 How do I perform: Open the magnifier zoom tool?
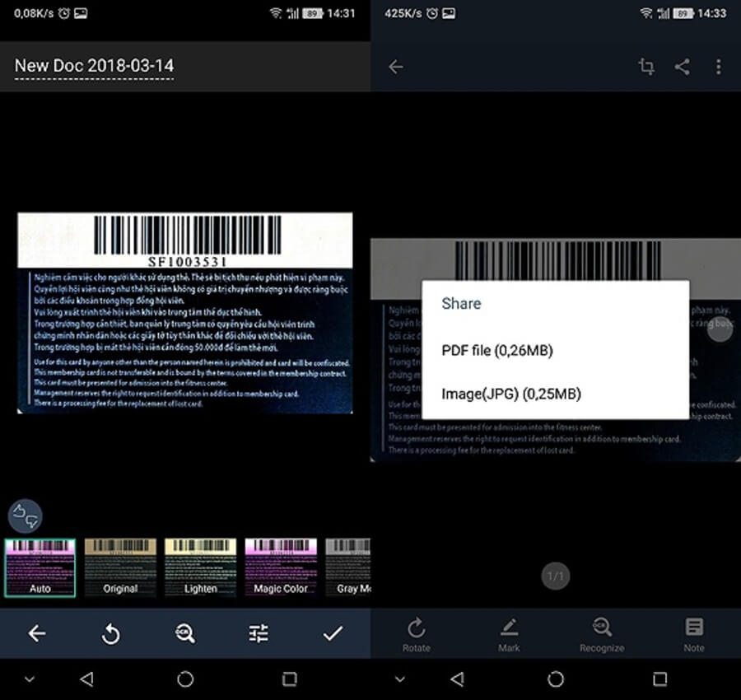[x=184, y=633]
